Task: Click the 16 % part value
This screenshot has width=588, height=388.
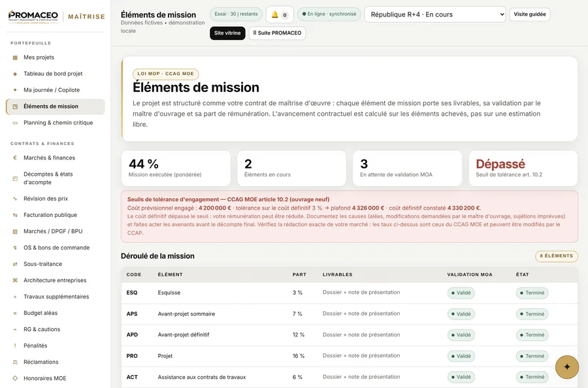Action: point(299,356)
